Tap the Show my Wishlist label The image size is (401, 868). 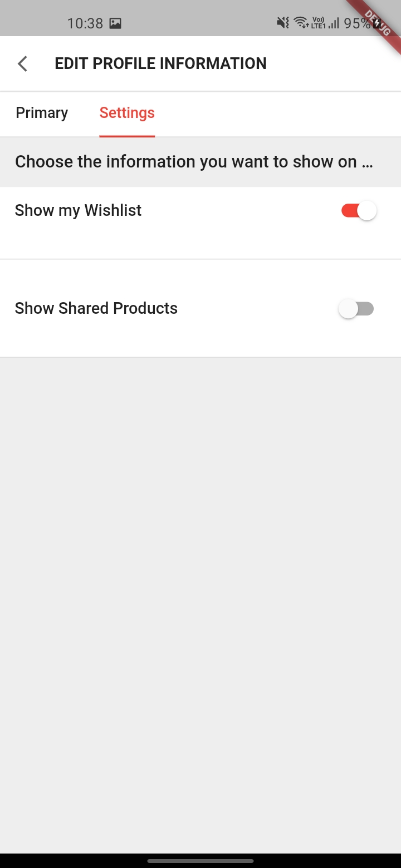coord(78,210)
